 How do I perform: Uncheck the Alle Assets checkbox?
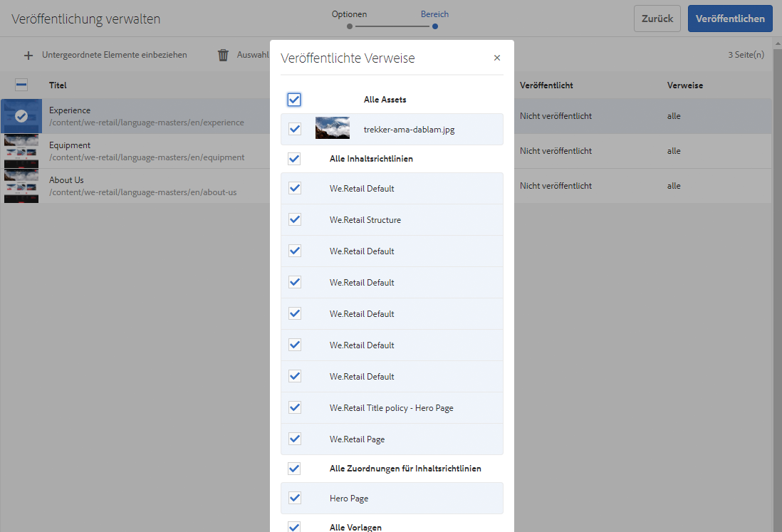294,100
